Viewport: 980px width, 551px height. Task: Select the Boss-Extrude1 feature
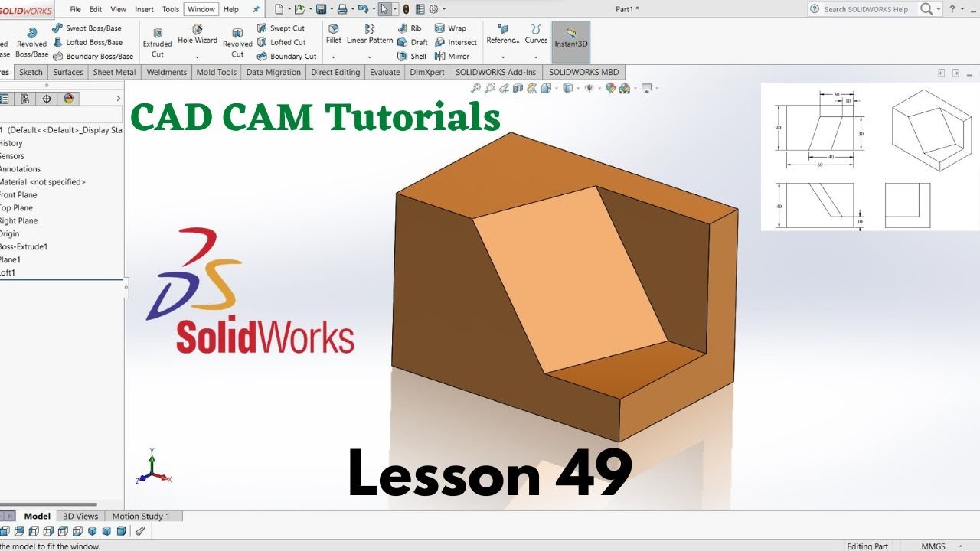click(x=24, y=246)
